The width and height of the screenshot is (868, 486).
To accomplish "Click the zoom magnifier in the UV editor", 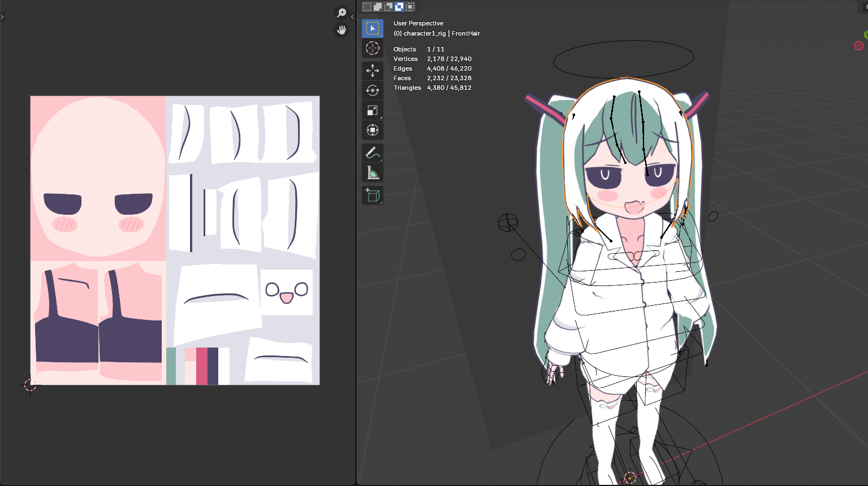I will coord(342,12).
